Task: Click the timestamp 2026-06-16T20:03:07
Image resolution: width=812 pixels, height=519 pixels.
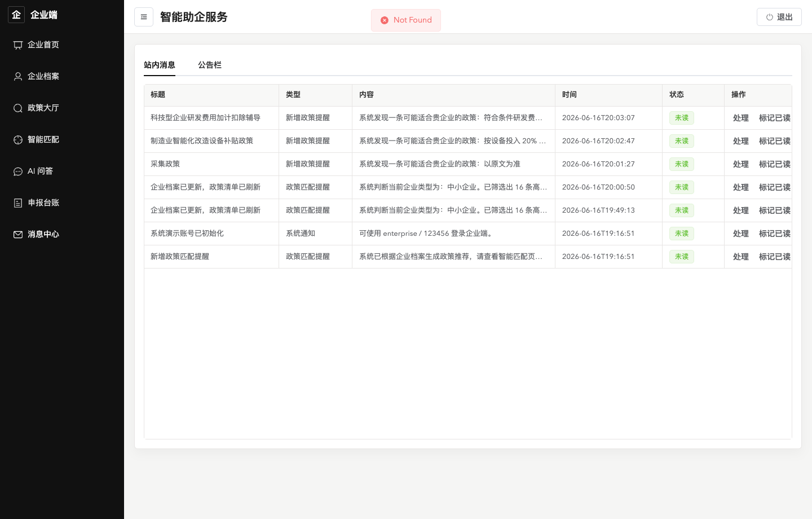Action: [x=598, y=118]
